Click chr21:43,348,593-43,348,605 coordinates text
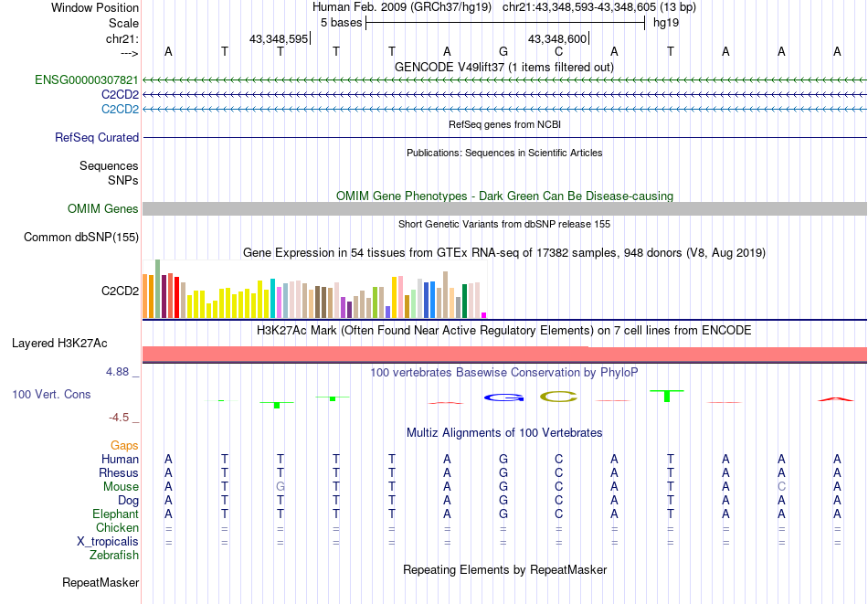This screenshot has width=868, height=604. coord(579,7)
